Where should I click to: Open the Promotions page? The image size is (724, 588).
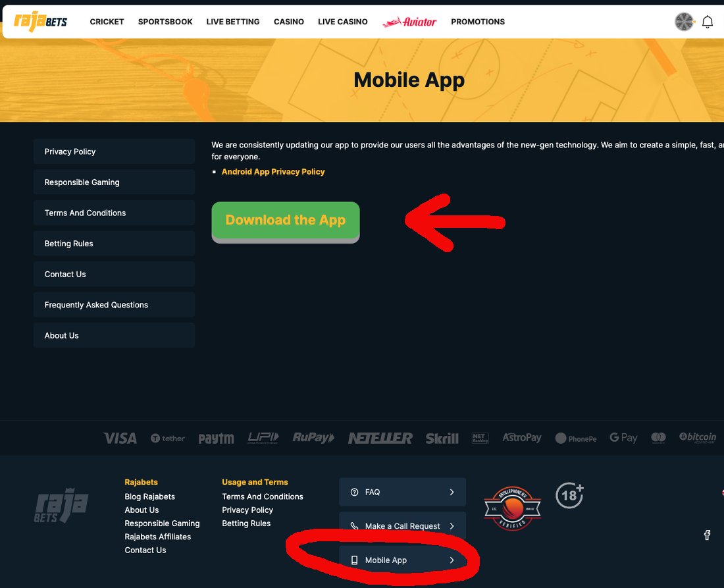(478, 22)
